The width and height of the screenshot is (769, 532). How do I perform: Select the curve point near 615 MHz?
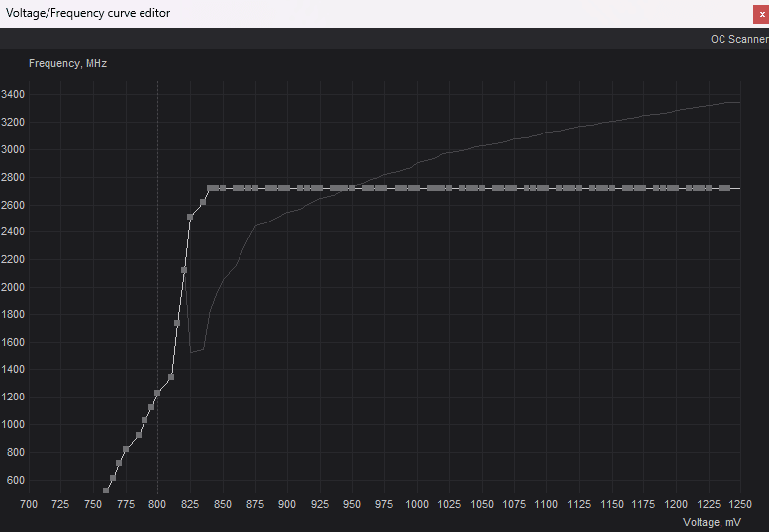(112, 478)
